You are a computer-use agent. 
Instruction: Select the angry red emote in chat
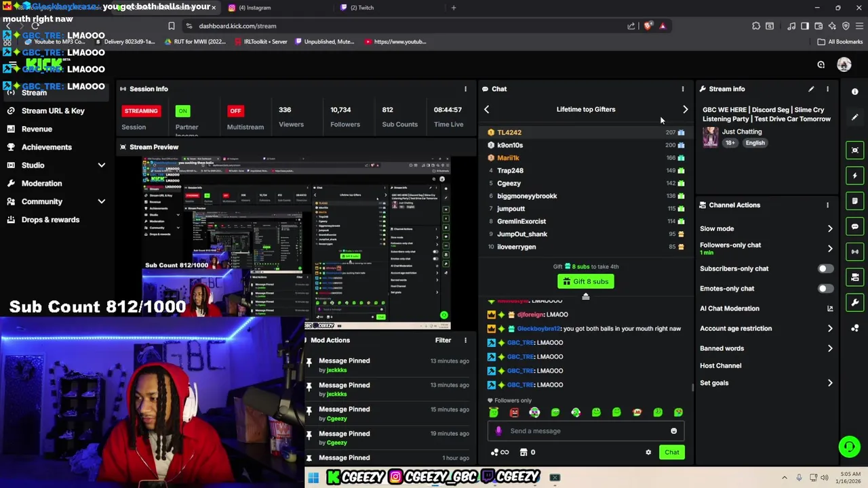(514, 412)
